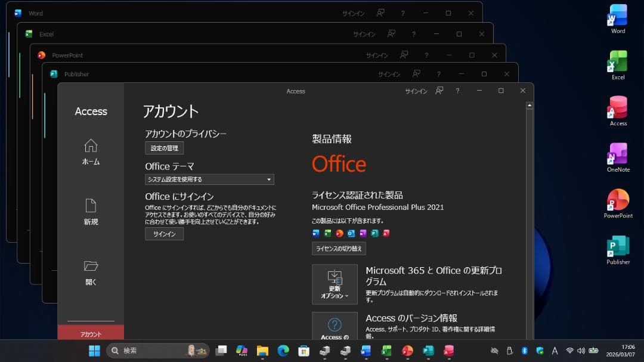Click サインイン in the Excel window title bar
The width and height of the screenshot is (644, 362).
(364, 34)
